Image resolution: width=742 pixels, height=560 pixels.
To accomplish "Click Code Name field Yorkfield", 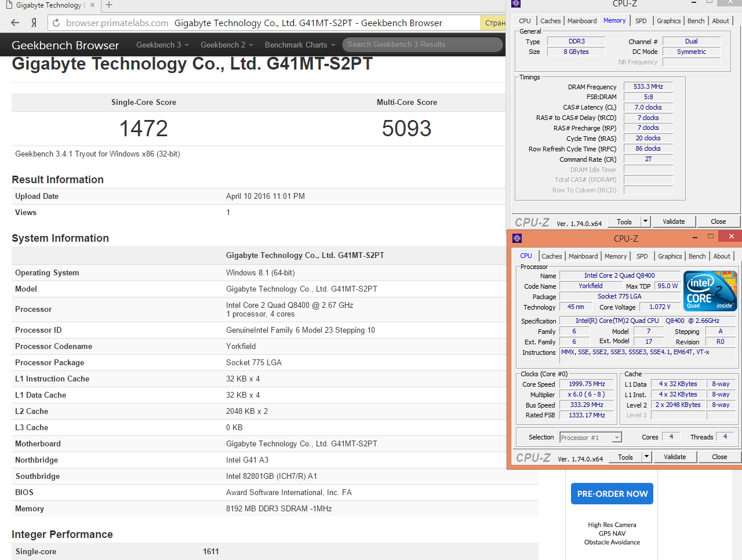I will pyautogui.click(x=590, y=286).
